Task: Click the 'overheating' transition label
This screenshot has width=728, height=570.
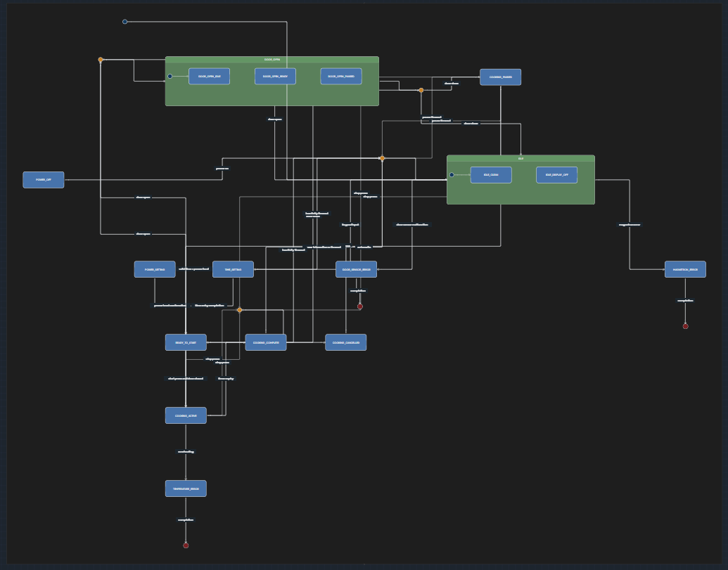Action: [186, 452]
